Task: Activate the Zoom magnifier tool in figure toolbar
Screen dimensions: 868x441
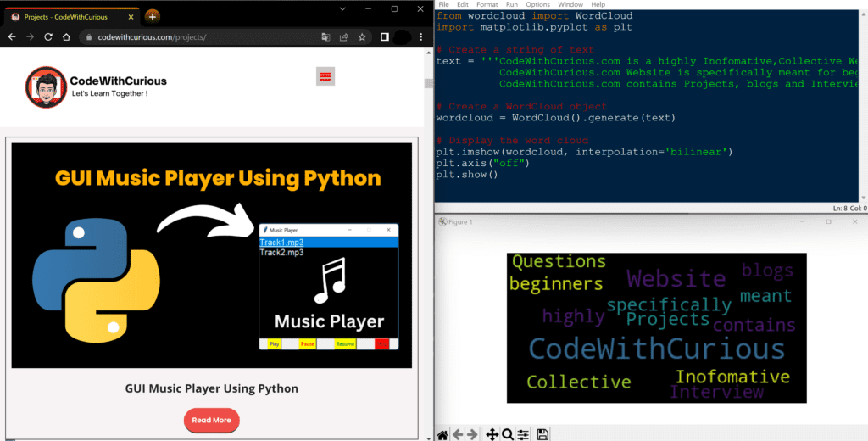Action: (507, 434)
